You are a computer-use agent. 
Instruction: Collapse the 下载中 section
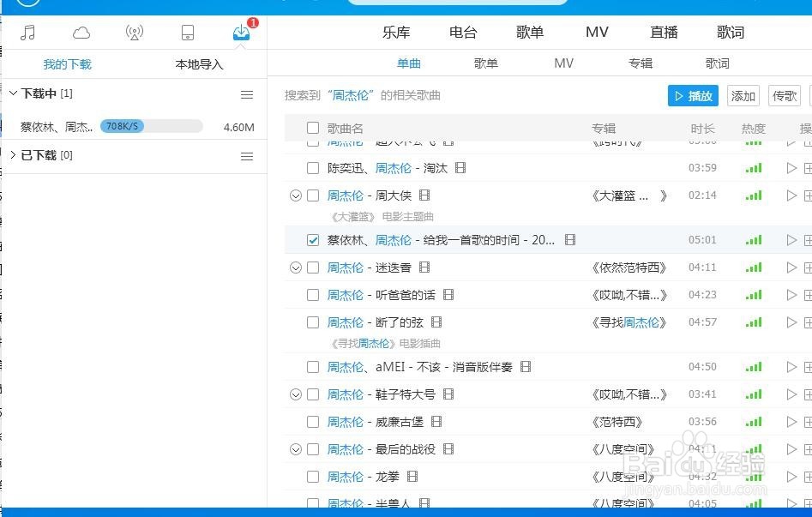(14, 93)
